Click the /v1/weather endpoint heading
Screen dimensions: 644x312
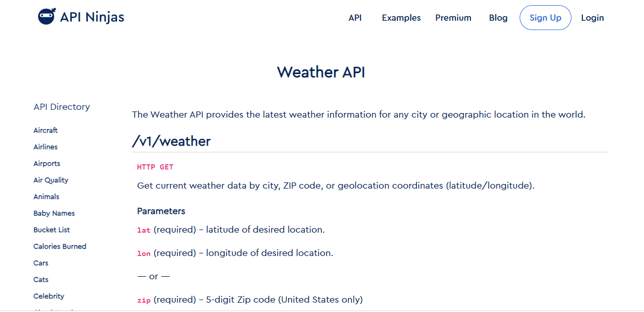(x=171, y=141)
